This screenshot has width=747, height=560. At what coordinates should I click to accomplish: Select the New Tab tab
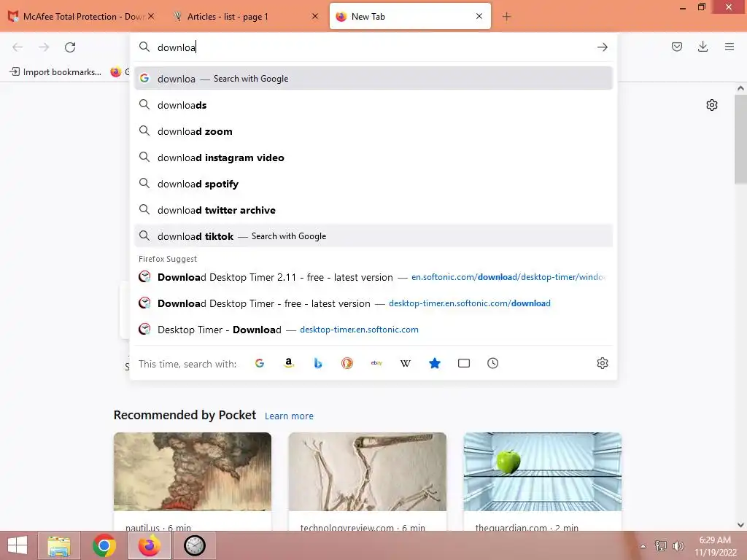coord(410,17)
